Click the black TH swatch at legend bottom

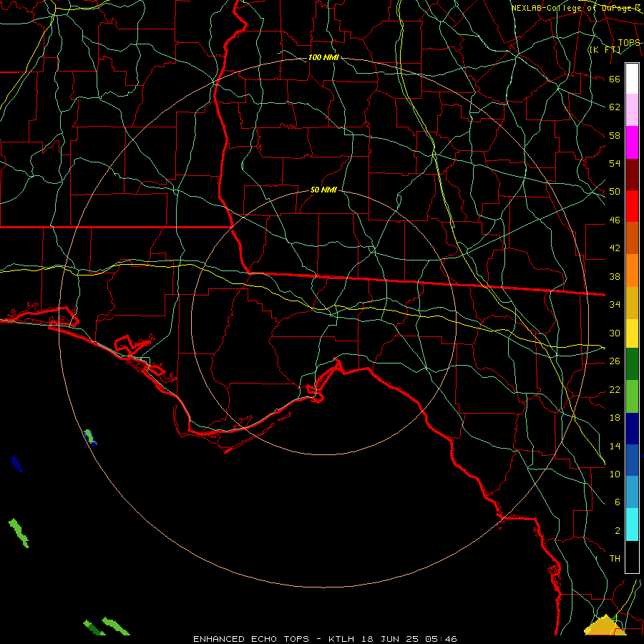click(x=632, y=556)
